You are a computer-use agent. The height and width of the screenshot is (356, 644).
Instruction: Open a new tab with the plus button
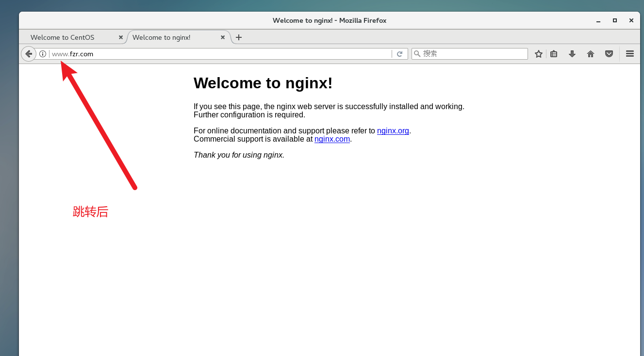[x=239, y=37]
